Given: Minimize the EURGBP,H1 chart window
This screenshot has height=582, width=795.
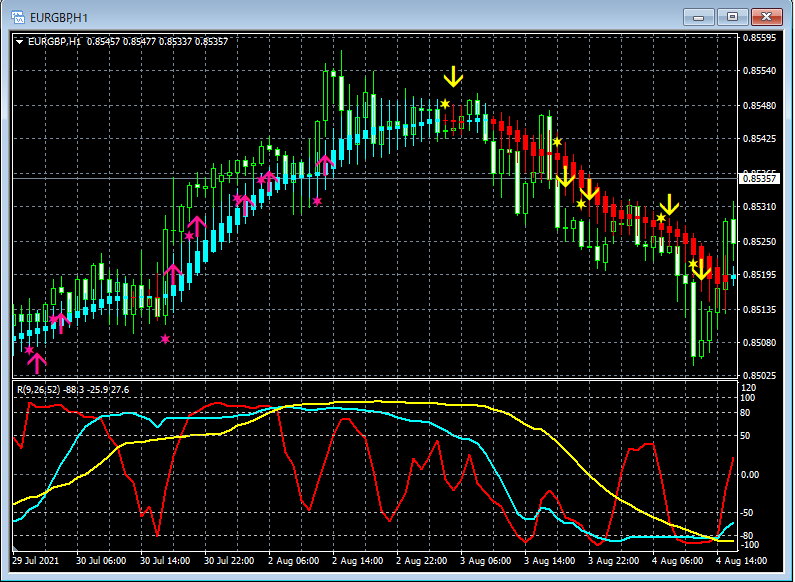Looking at the screenshot, I should pyautogui.click(x=700, y=17).
